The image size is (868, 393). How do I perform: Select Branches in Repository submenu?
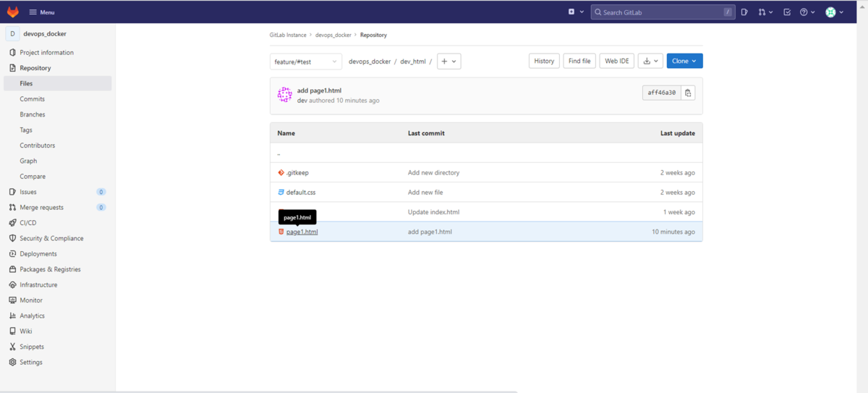click(x=33, y=114)
